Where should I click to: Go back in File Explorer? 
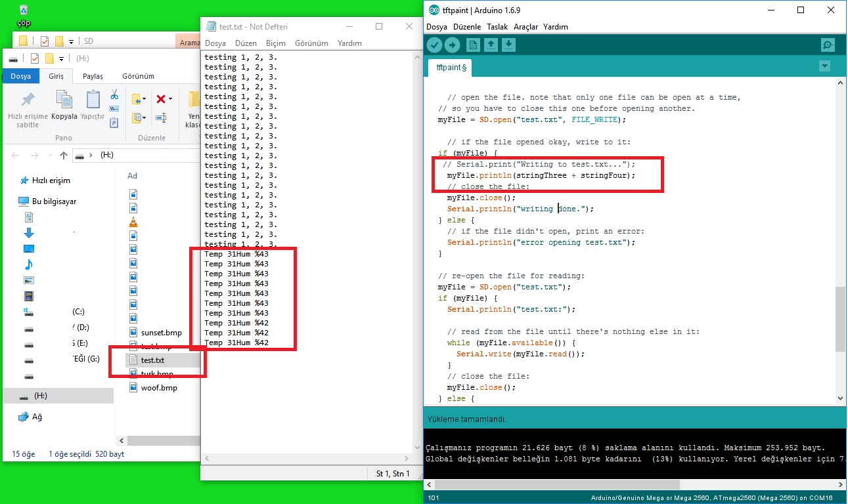pos(16,156)
